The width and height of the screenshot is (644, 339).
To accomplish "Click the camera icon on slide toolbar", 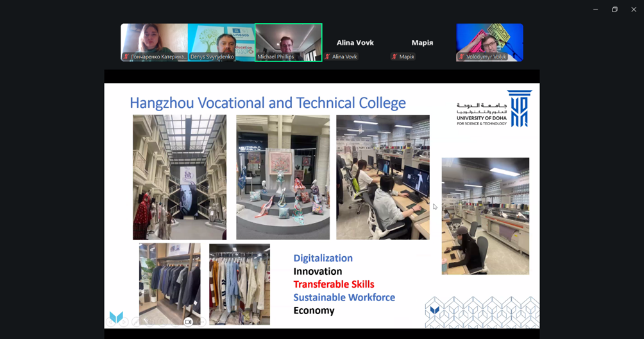I will (x=188, y=322).
